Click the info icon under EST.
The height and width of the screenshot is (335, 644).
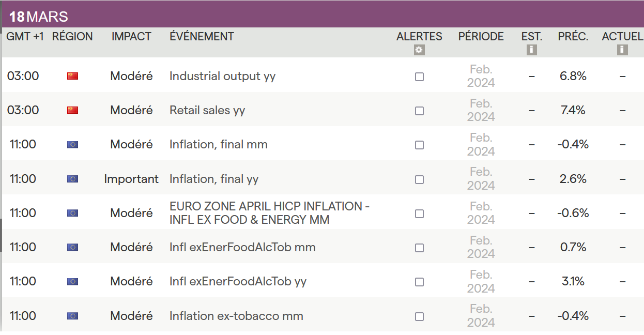(531, 50)
